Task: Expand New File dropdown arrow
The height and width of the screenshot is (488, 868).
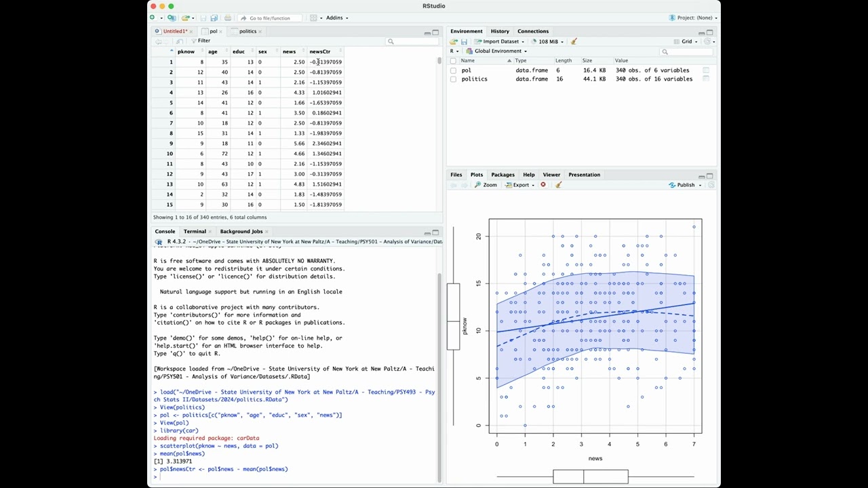Action: pyautogui.click(x=161, y=18)
